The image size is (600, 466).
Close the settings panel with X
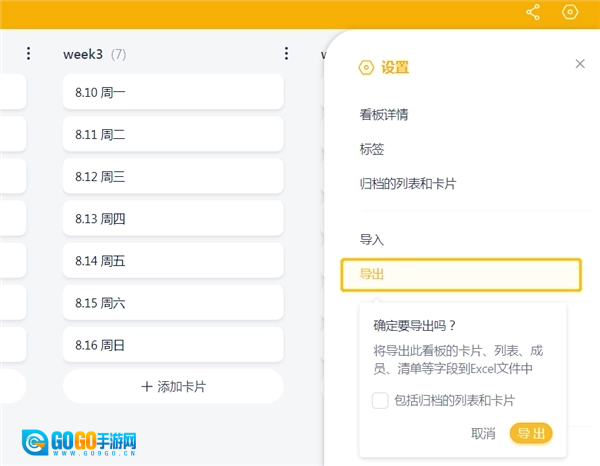coord(580,64)
